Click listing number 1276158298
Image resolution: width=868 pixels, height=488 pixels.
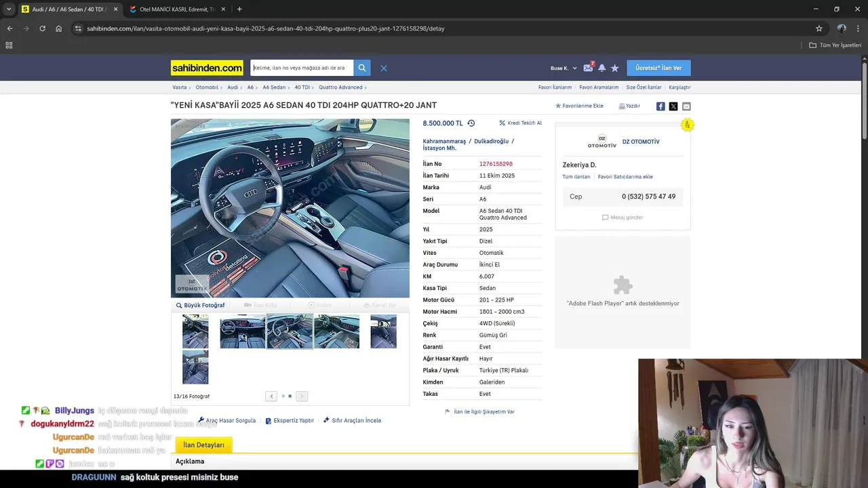click(496, 164)
